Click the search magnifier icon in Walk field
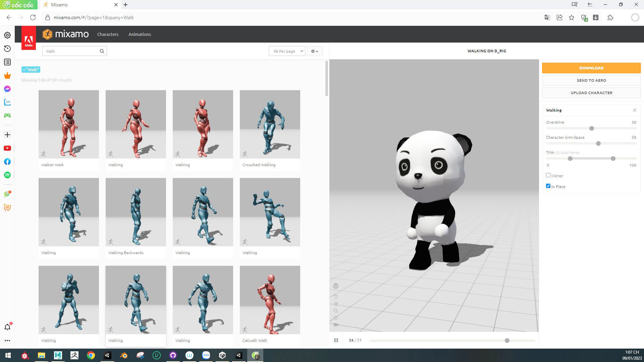This screenshot has width=644, height=362. (x=102, y=51)
